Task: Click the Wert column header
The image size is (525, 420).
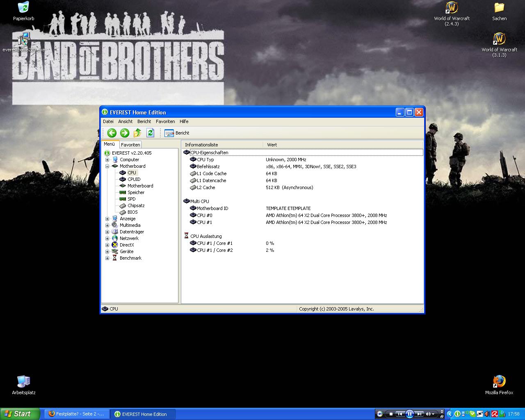Action: pyautogui.click(x=343, y=145)
